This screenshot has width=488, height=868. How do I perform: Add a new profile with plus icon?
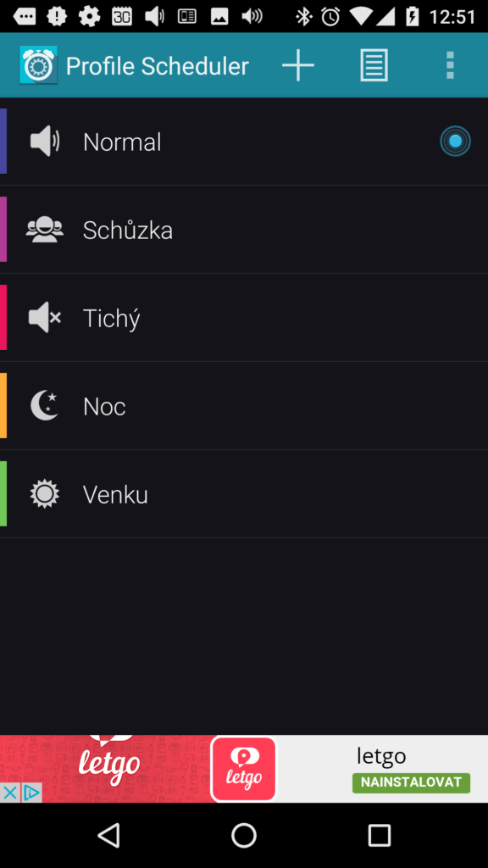pos(297,65)
